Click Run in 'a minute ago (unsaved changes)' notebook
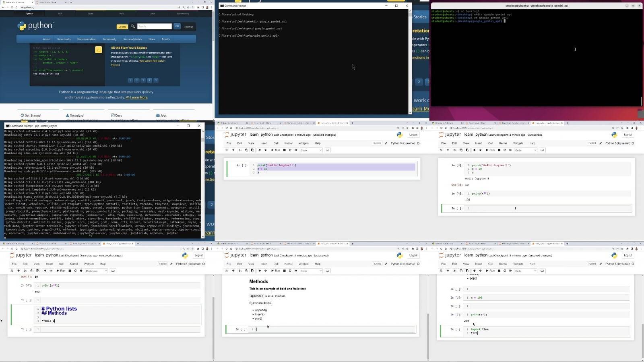Screen dimensions: 644x362 tap(276, 150)
